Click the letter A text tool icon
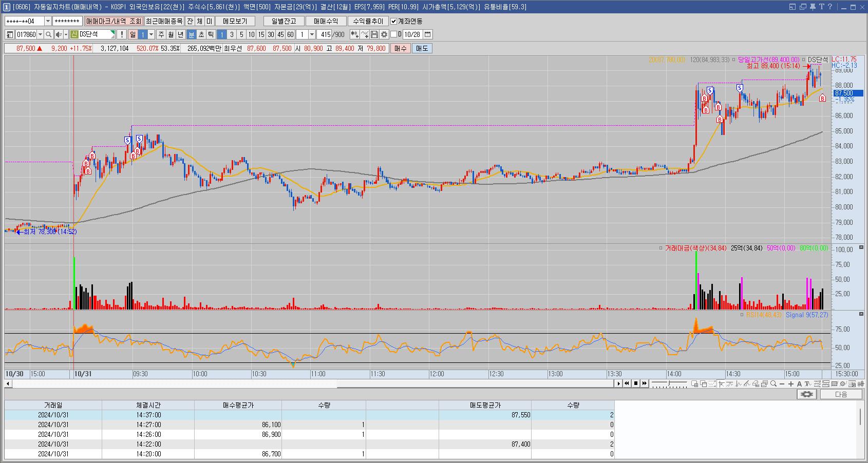 click(x=800, y=383)
